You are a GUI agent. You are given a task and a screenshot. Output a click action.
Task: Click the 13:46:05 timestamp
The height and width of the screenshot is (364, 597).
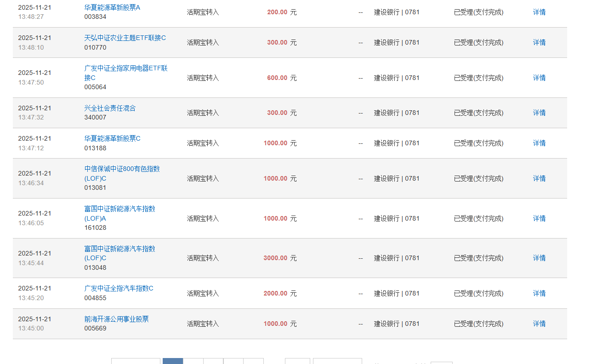coord(31,223)
